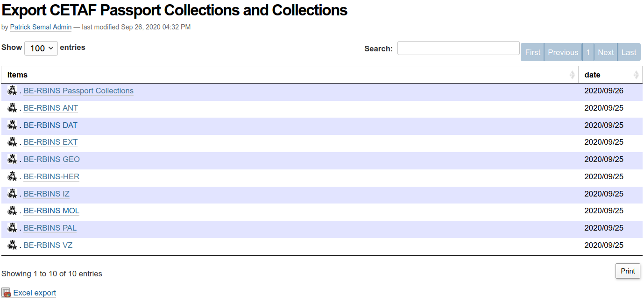Click the sort arrows in date column

coord(636,75)
